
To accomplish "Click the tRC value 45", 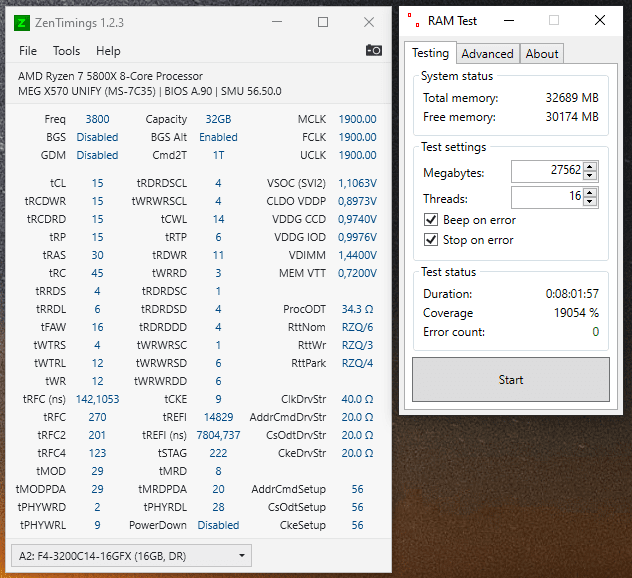I will click(x=97, y=273).
